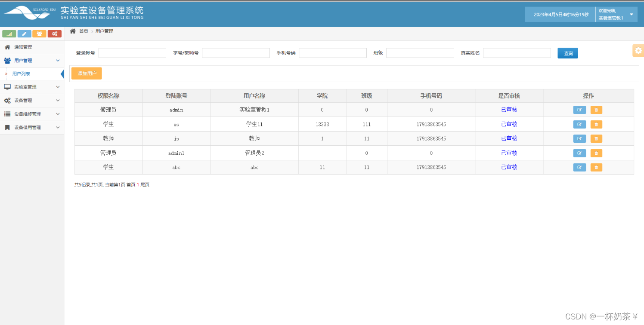This screenshot has height=325, width=644.
Task: Expand the 实验室管理 menu chevron
Action: point(58,87)
